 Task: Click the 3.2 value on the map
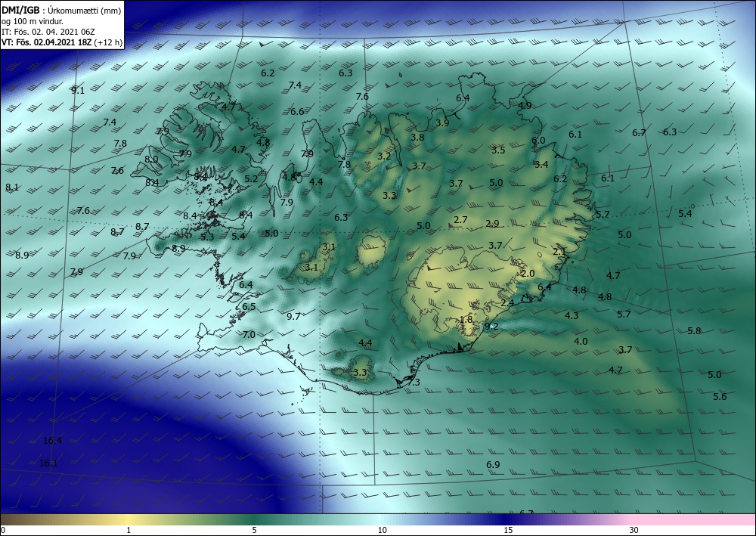click(384, 156)
